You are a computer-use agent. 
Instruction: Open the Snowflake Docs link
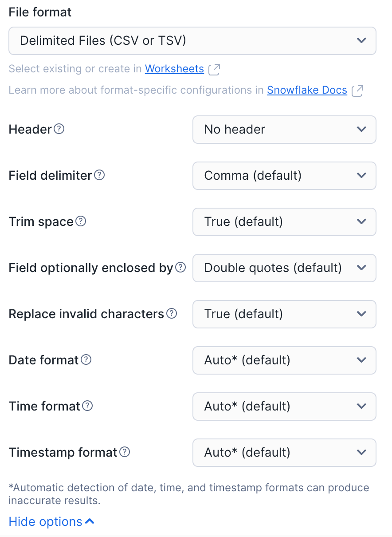click(307, 90)
